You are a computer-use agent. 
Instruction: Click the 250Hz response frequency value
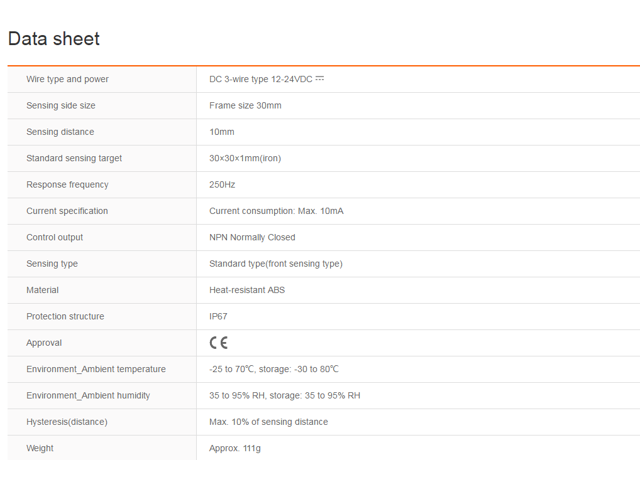223,185
